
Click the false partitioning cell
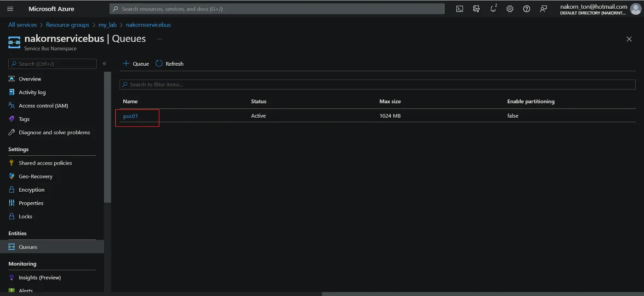coord(513,116)
